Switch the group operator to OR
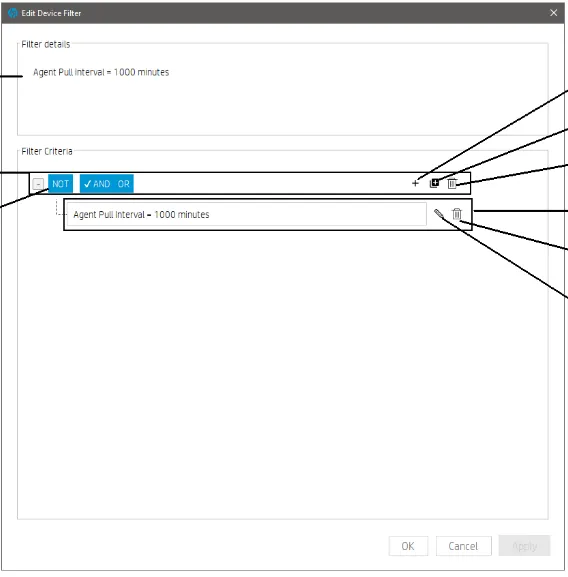 pyautogui.click(x=124, y=184)
